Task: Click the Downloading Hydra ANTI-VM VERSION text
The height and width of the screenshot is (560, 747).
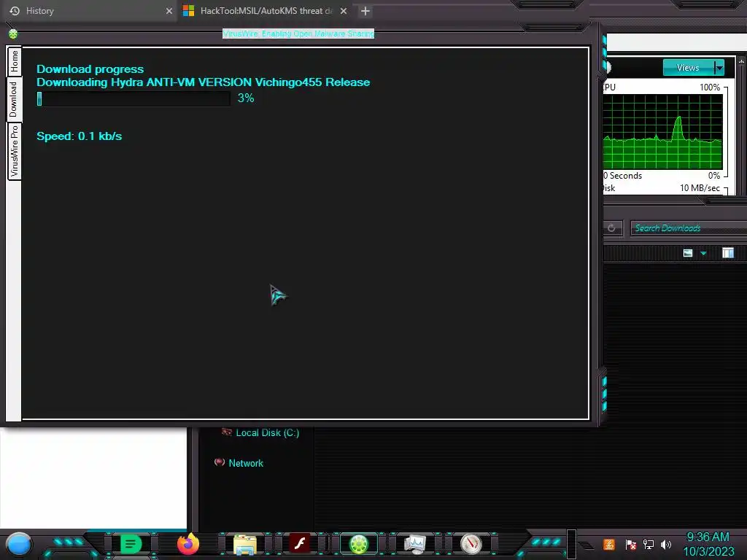Action: coord(204,82)
